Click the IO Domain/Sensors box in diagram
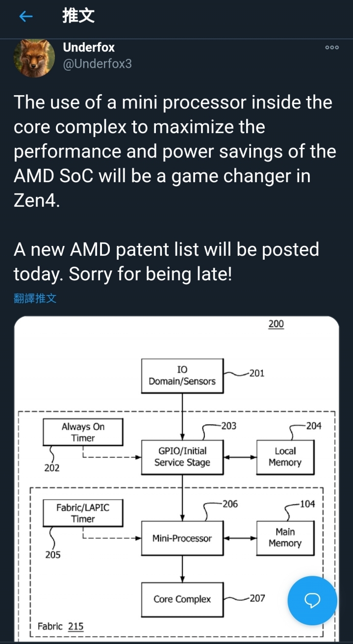353x644 pixels. click(182, 376)
